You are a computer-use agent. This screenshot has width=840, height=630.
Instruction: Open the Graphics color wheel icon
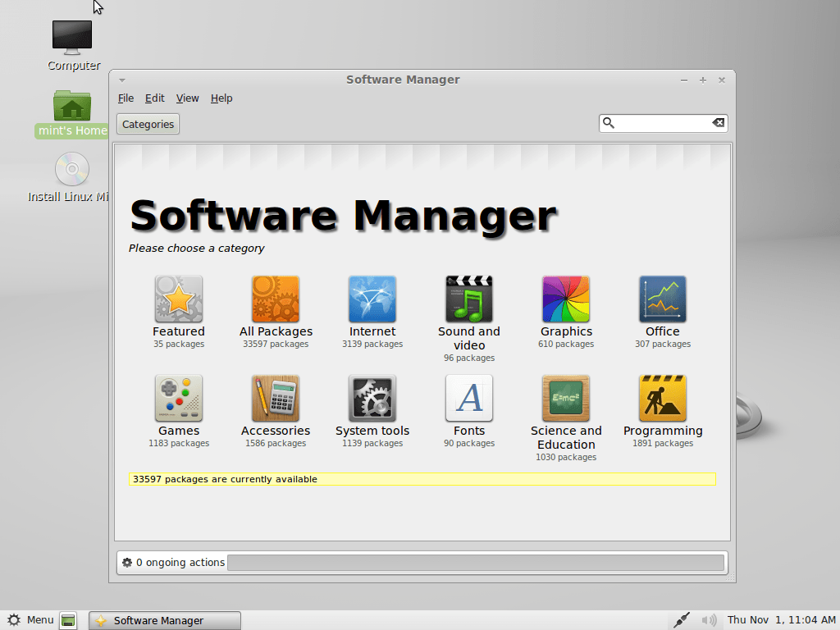click(566, 299)
